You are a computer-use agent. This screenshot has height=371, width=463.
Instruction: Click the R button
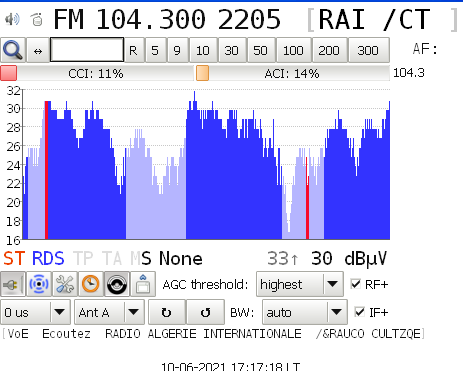click(133, 50)
